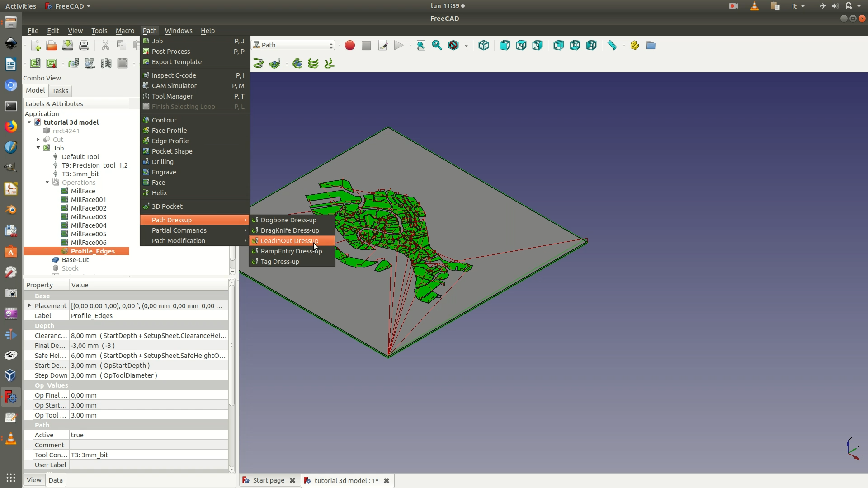Click the Step Down value field
The width and height of the screenshot is (868, 488).
149,375
